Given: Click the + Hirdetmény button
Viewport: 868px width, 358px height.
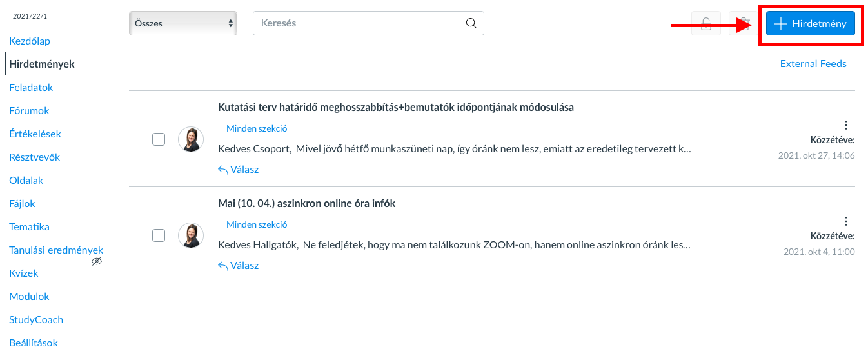Looking at the screenshot, I should 811,23.
